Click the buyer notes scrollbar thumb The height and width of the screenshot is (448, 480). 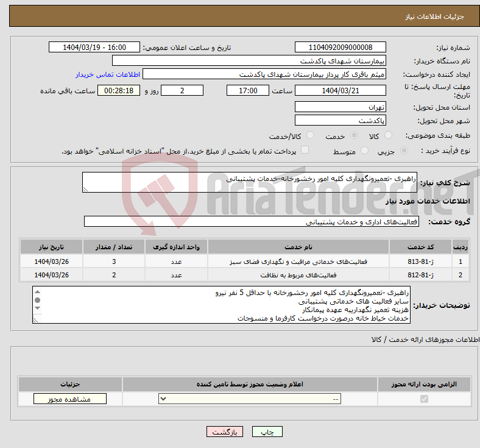(x=37, y=300)
